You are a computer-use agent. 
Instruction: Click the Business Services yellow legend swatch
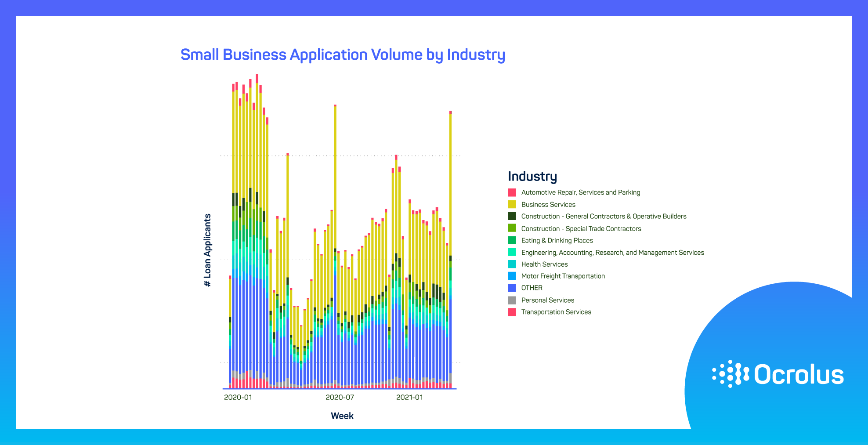coord(512,204)
